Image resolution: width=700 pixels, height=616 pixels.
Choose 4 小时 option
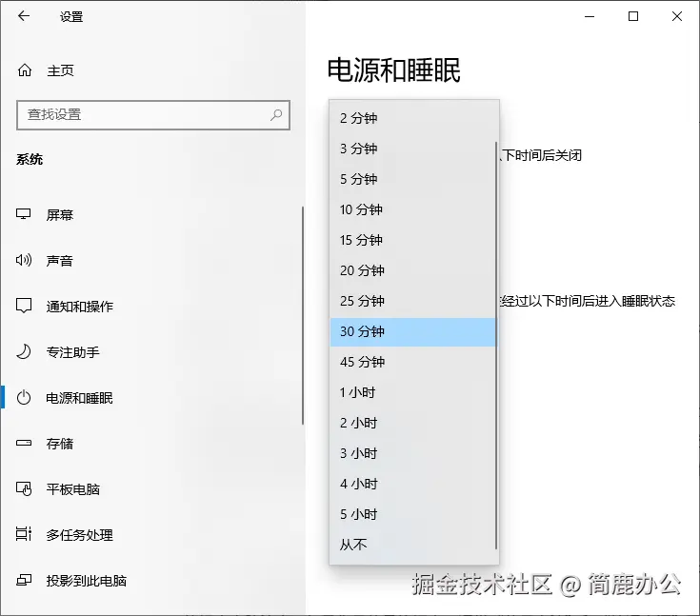pyautogui.click(x=413, y=484)
